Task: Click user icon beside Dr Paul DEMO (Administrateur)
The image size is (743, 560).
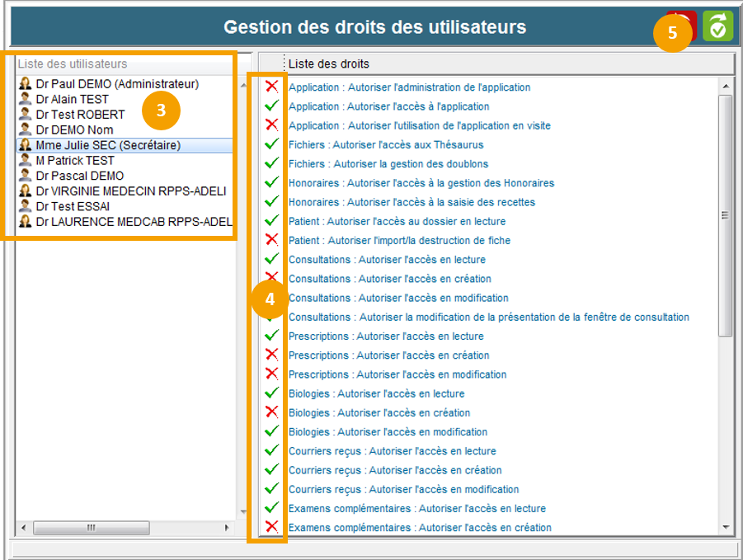Action: coord(25,84)
